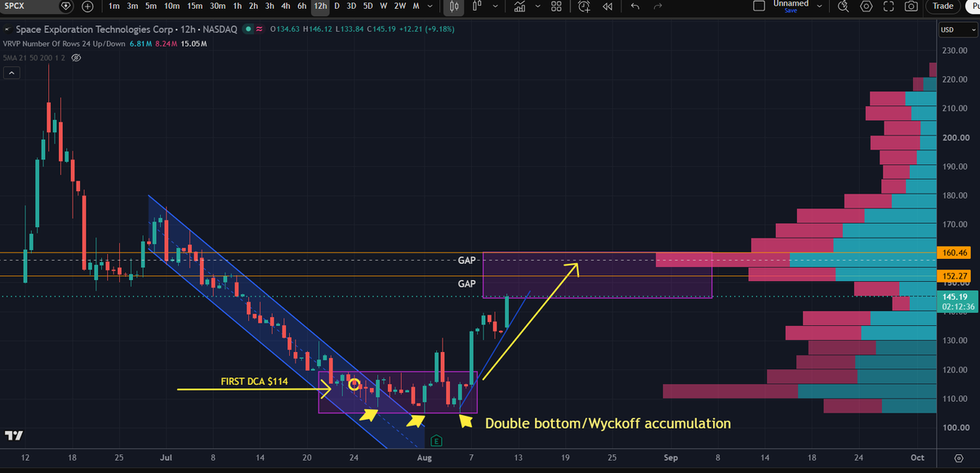980x473 pixels.
Task: Select the second chart style icon
Action: (x=479, y=6)
